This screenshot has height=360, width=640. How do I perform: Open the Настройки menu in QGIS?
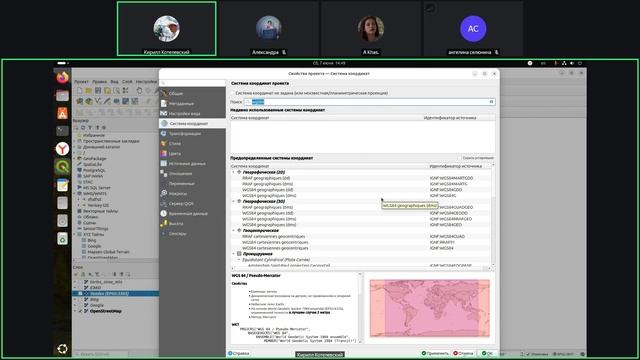coord(146,82)
